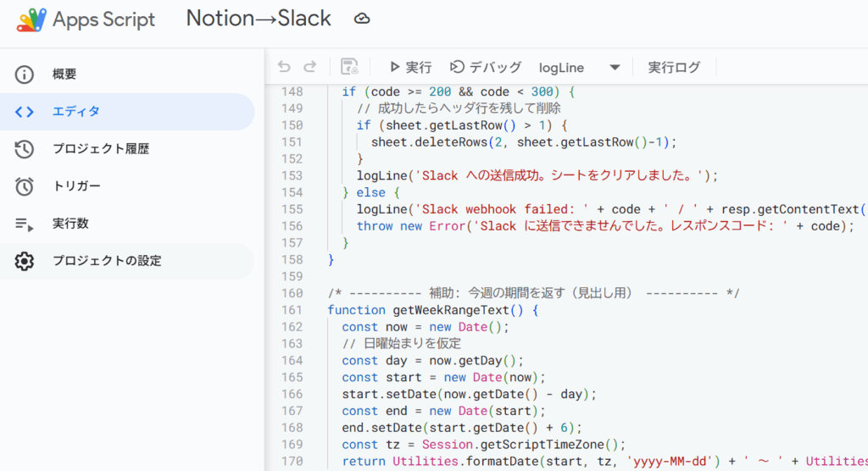
Task: Click 'if (code >= 200 && code < 300)' line
Action: click(x=459, y=91)
